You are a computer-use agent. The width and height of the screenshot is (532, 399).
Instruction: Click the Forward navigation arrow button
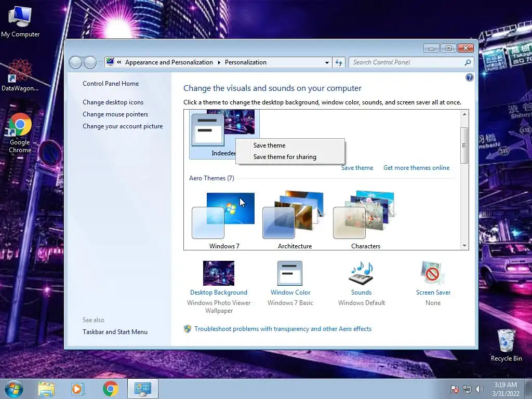pyautogui.click(x=90, y=62)
